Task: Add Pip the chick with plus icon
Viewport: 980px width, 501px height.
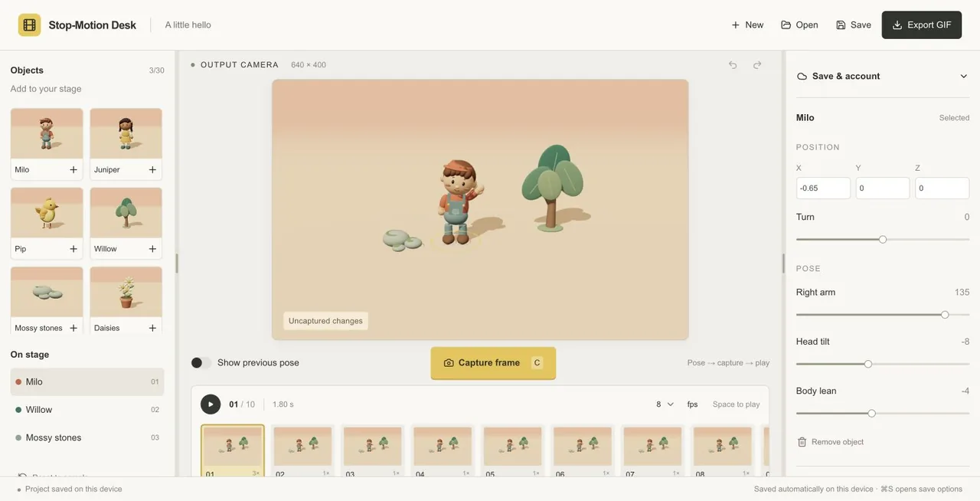Action: [x=73, y=249]
